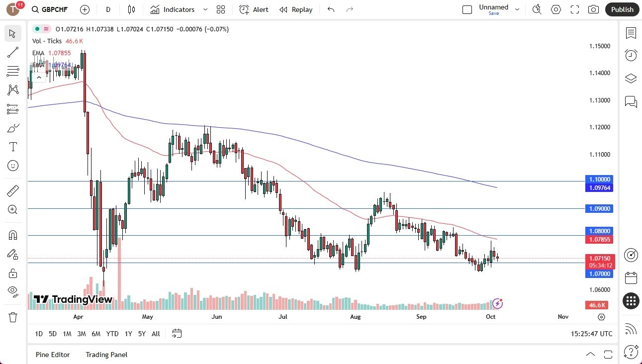Screen dimensions: 642x364
Task: Open the Pine Editor tab
Action: 52,355
